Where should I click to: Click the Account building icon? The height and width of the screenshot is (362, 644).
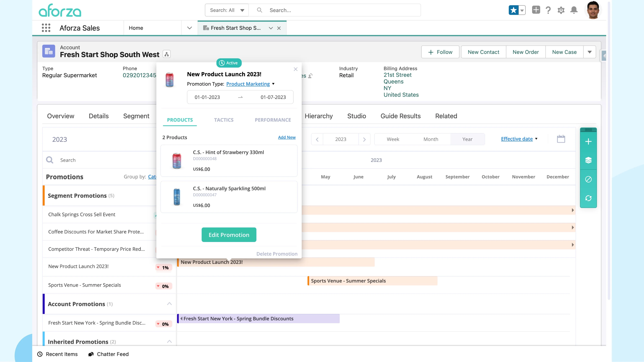(48, 51)
